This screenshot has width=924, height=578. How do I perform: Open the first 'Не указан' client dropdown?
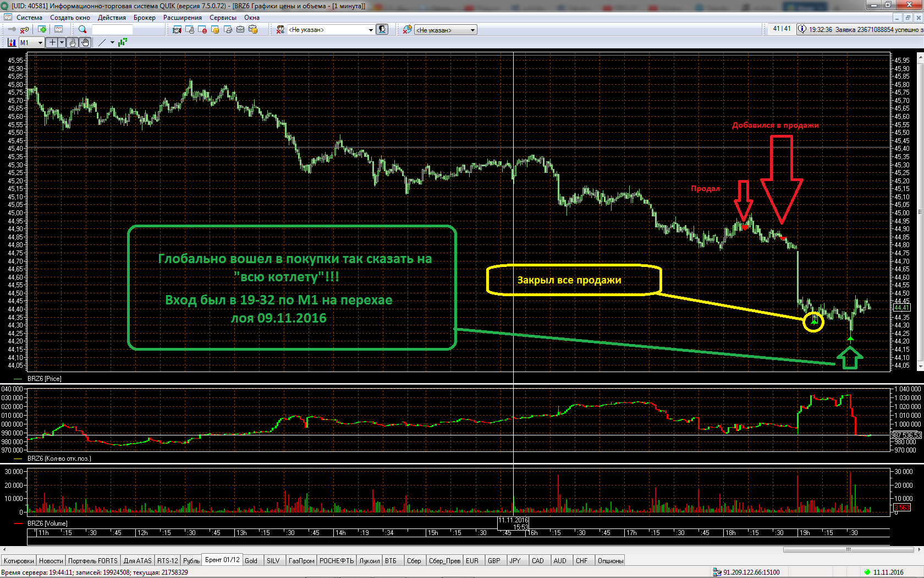click(331, 30)
